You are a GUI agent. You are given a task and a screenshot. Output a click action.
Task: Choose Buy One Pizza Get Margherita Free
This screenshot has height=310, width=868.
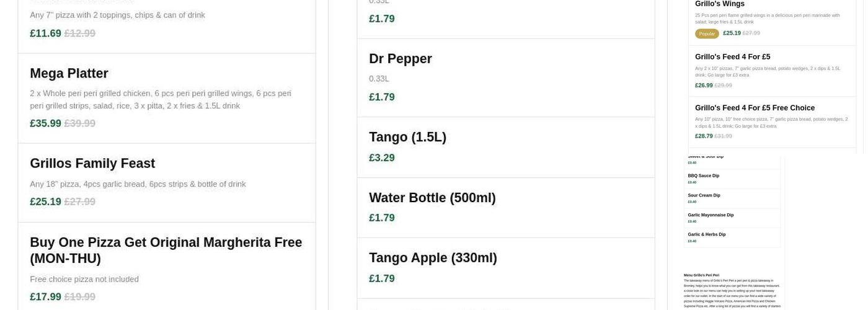166,250
